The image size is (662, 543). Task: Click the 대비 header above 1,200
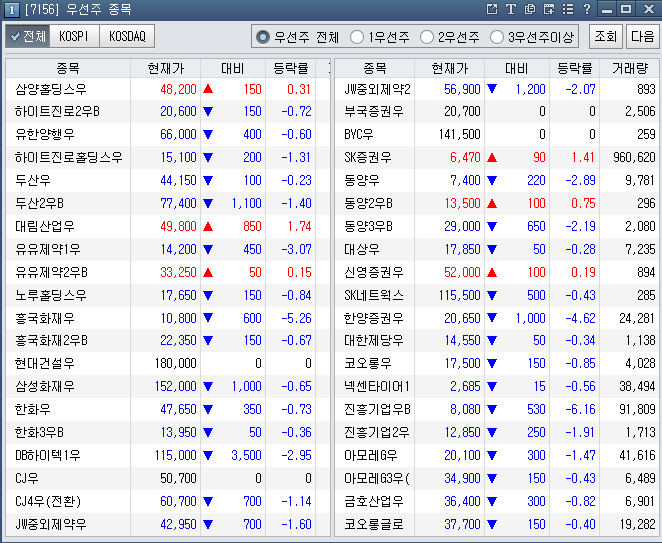[x=517, y=68]
